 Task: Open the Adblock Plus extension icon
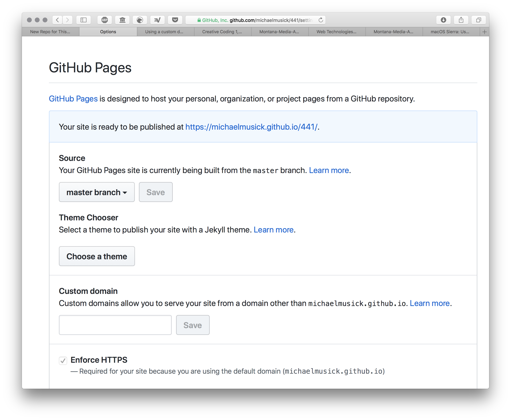[x=105, y=20]
